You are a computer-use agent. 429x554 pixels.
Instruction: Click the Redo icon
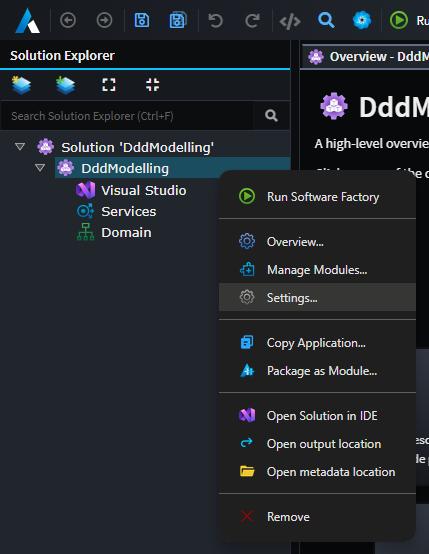coord(252,20)
